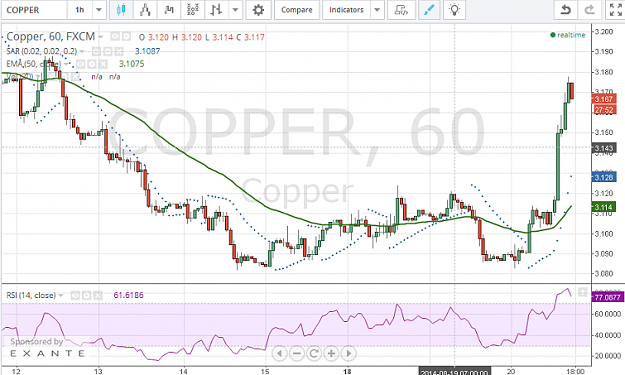Redo the last chart action
Image resolution: width=625 pixels, height=375 pixels.
[x=590, y=10]
